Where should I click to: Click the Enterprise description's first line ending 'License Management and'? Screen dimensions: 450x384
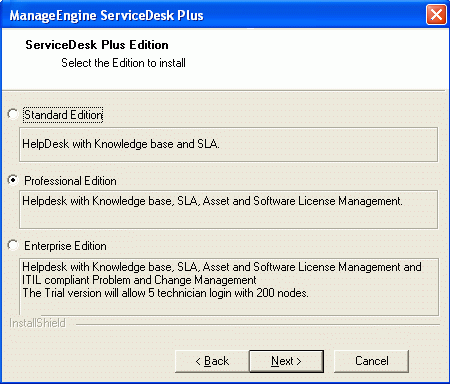pyautogui.click(x=222, y=267)
